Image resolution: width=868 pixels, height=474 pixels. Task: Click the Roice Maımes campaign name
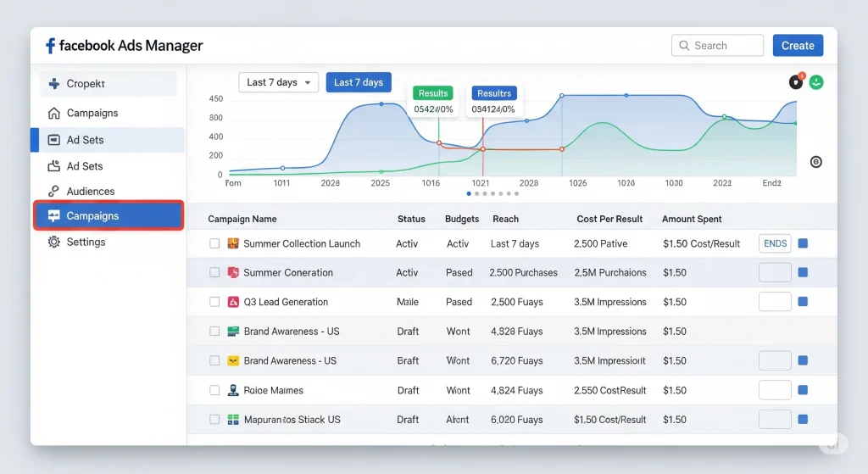point(274,390)
